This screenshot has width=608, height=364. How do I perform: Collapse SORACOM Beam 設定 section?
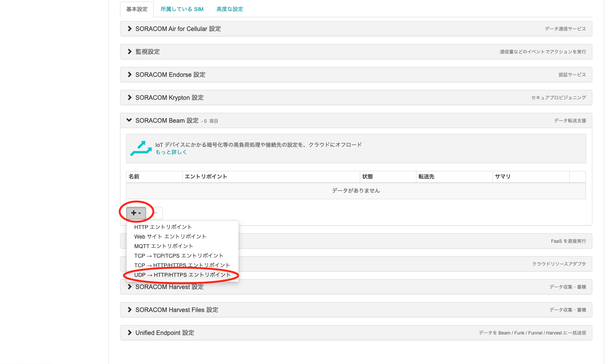pos(356,120)
